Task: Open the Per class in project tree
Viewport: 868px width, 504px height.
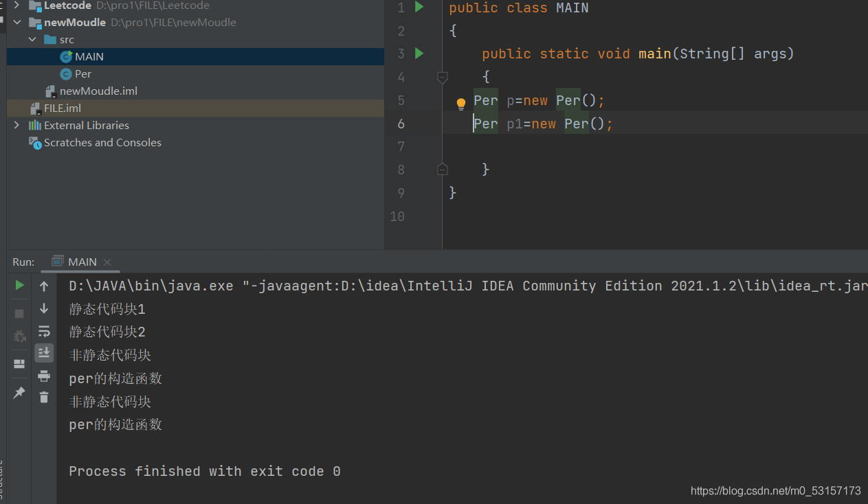Action: coord(82,73)
